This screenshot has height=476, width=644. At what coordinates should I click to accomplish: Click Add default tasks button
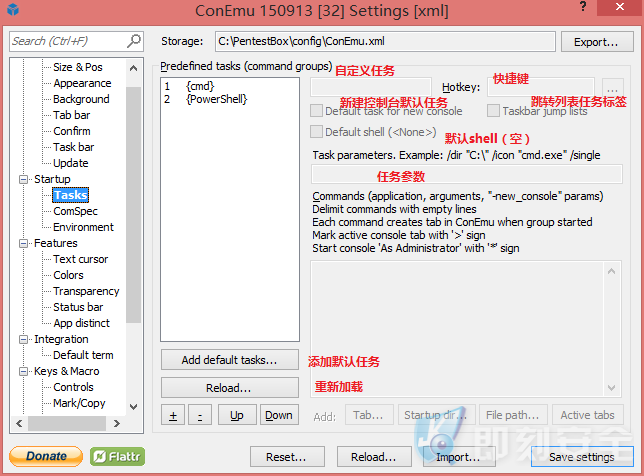pyautogui.click(x=230, y=360)
